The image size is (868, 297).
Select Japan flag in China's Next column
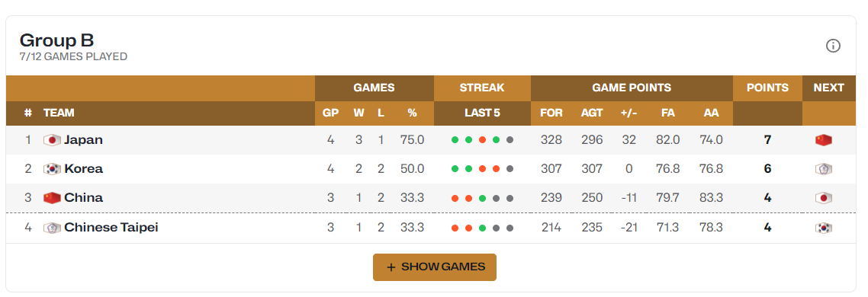tap(824, 198)
